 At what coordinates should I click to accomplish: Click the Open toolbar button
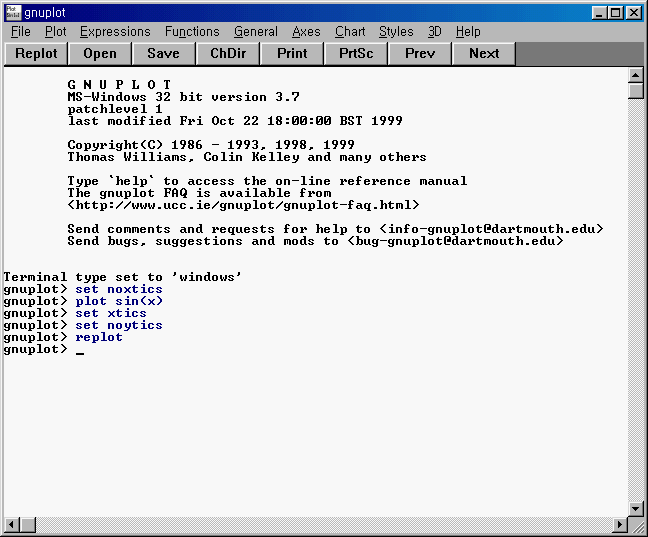[x=100, y=54]
